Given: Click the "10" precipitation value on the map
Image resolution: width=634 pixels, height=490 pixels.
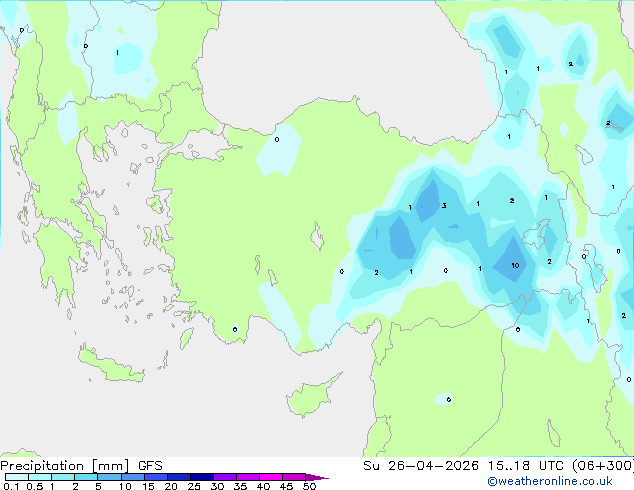Looking at the screenshot, I should pyautogui.click(x=515, y=266).
